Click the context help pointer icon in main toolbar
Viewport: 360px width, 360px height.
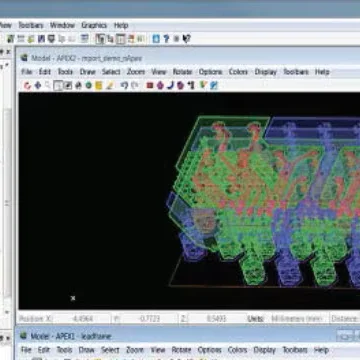187,39
